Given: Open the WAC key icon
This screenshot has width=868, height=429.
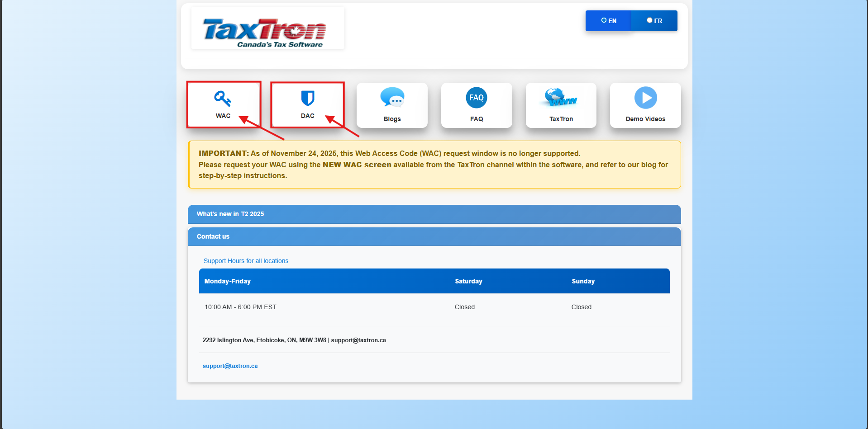Looking at the screenshot, I should click(x=223, y=98).
